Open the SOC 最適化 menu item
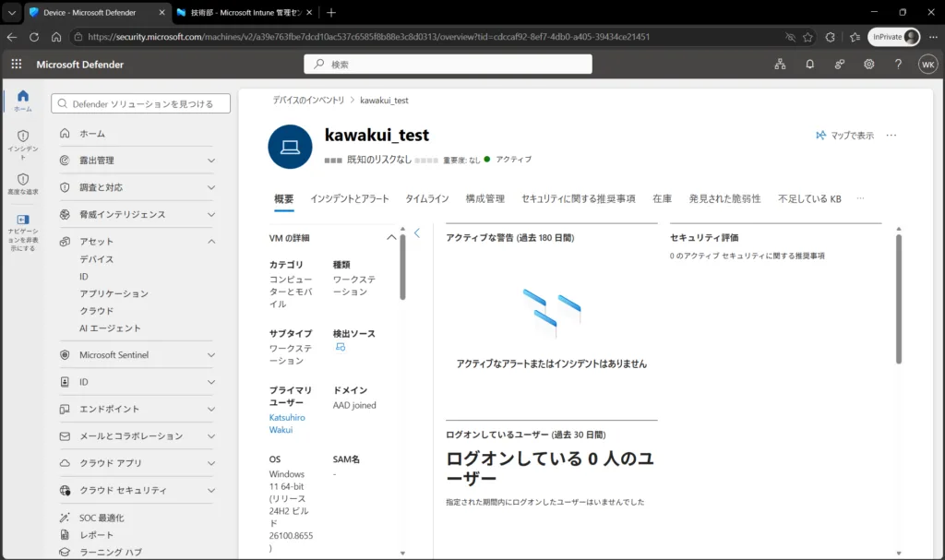The image size is (945, 560). click(x=102, y=518)
